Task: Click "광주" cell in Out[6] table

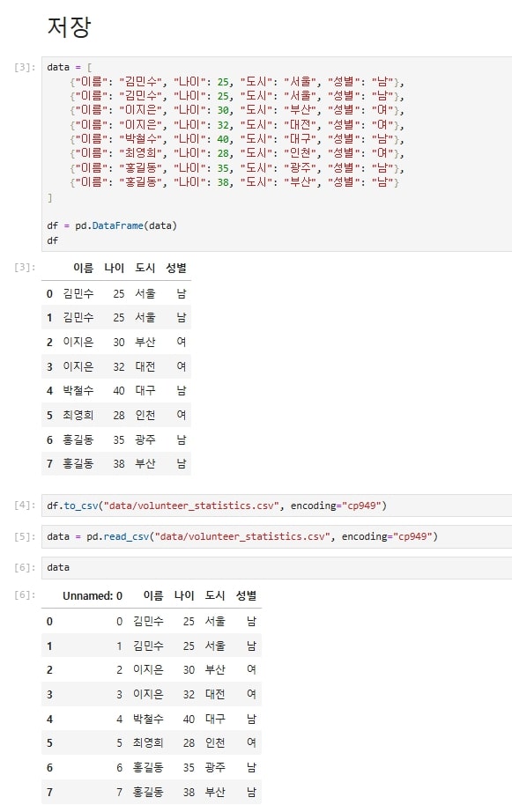Action: click(x=215, y=767)
